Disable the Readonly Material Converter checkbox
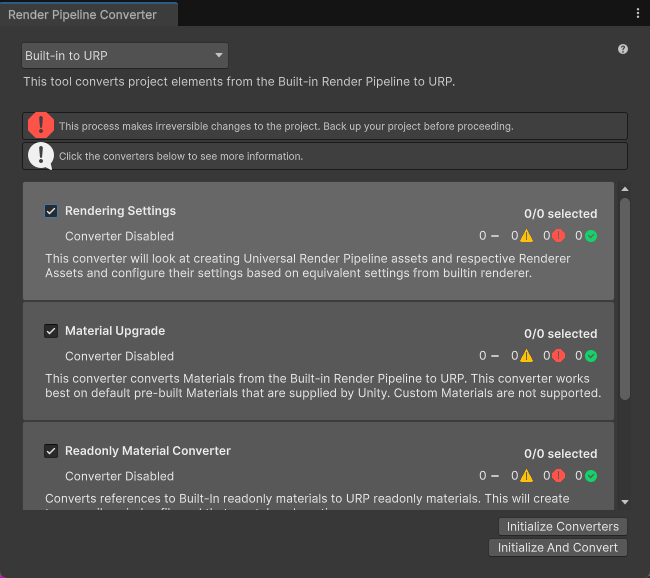Screen dimensions: 650x578 click(x=51, y=451)
